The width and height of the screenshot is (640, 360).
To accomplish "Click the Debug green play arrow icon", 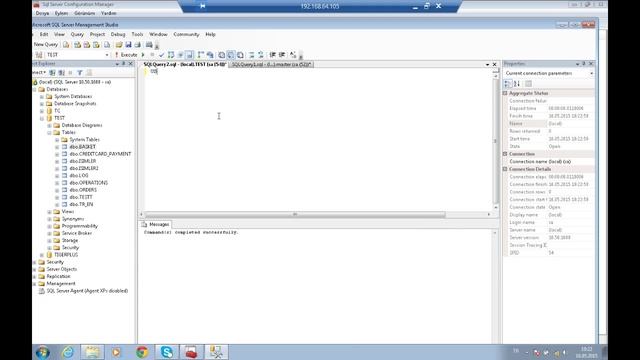I will pyautogui.click(x=143, y=55).
